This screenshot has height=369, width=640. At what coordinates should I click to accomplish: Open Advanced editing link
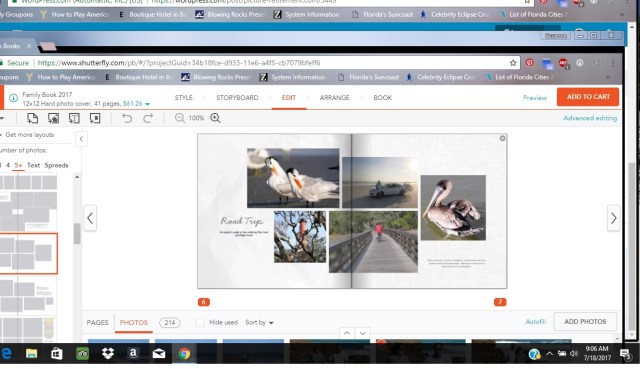590,118
